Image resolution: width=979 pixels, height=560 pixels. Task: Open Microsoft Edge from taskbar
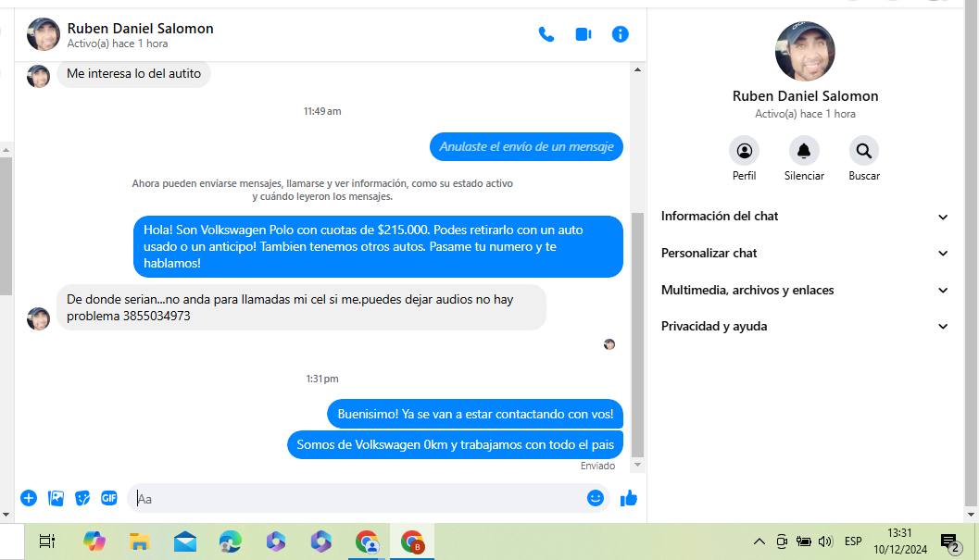coord(231,541)
